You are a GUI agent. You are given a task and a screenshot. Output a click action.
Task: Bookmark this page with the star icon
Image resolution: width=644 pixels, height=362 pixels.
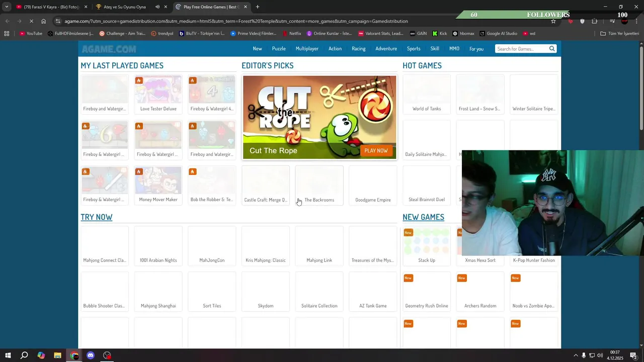553,21
